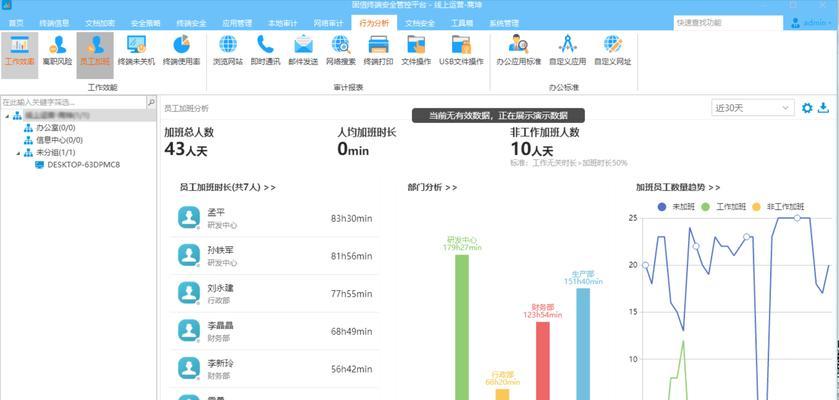Select the 办公室(0/0) tree node

[56, 128]
